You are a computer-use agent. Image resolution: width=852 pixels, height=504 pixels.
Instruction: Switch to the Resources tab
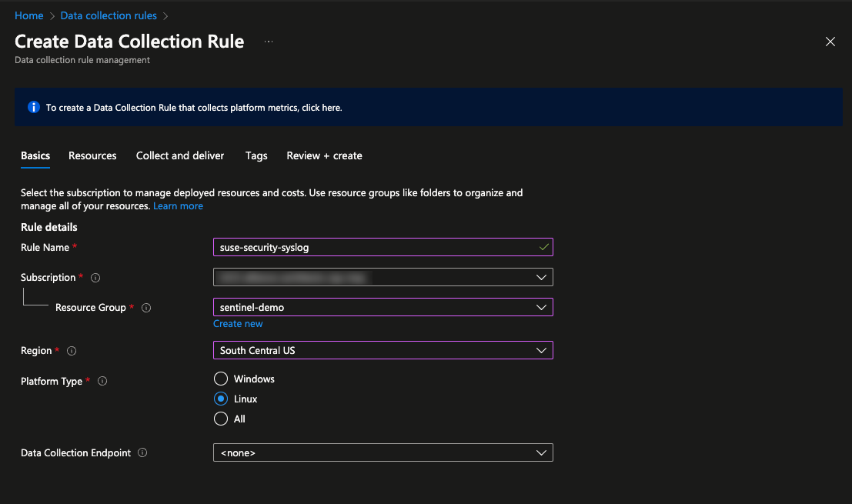(x=92, y=155)
